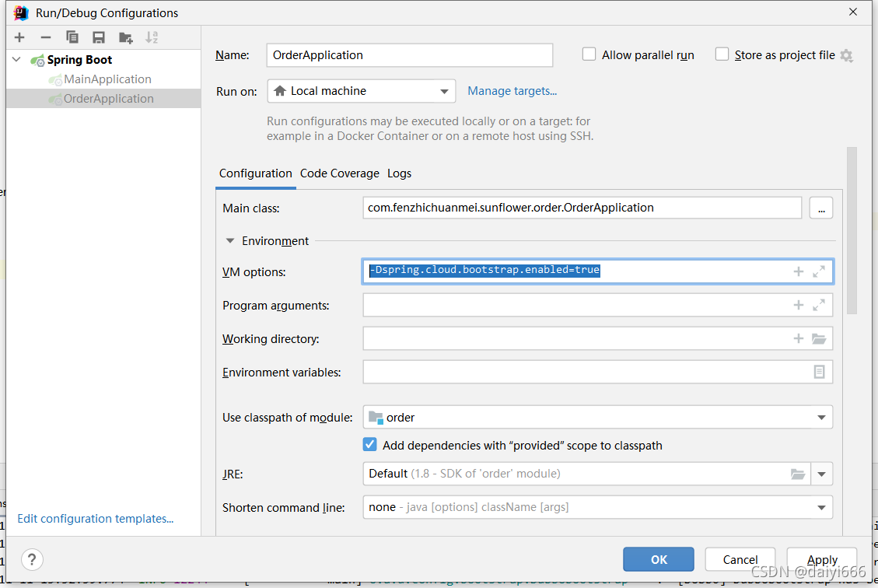Image resolution: width=878 pixels, height=588 pixels.
Task: Expand the VM options field editor
Action: (x=819, y=271)
